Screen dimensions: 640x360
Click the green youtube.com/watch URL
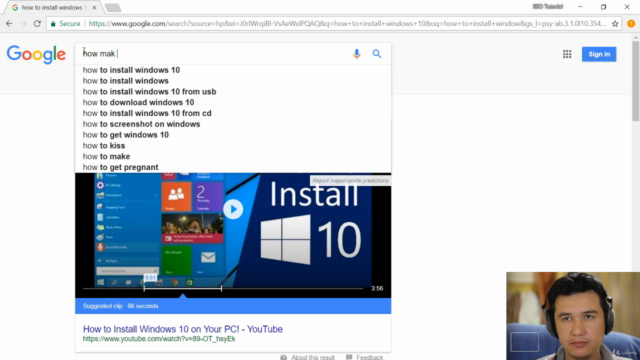[x=159, y=339]
